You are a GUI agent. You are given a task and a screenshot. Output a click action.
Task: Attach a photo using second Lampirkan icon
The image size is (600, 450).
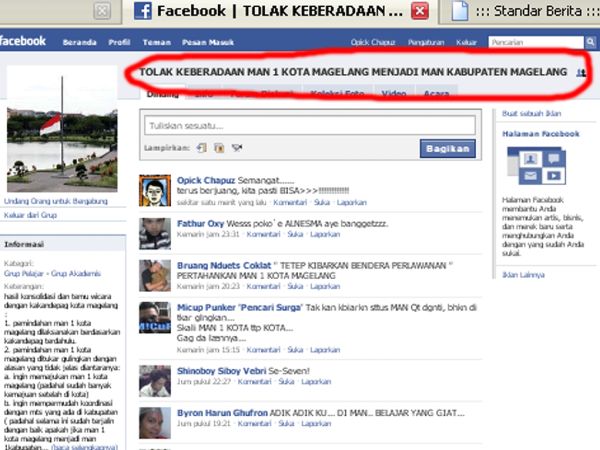tap(219, 148)
